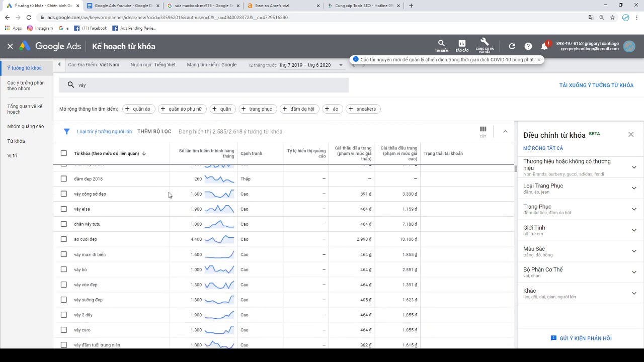644x362 pixels.
Task: Expand the 'Bộ Phận Cơ Thể' section
Action: pos(634,272)
